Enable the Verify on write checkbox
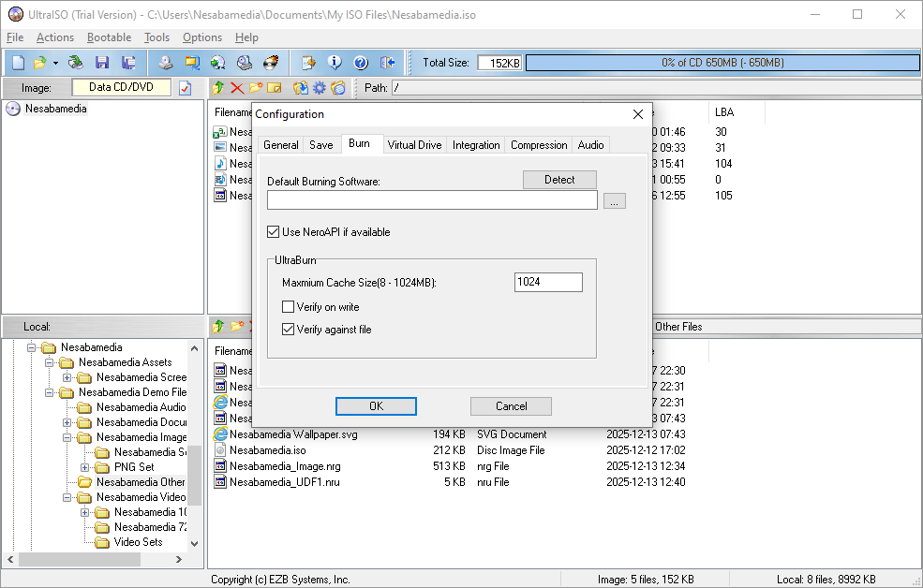 (289, 307)
